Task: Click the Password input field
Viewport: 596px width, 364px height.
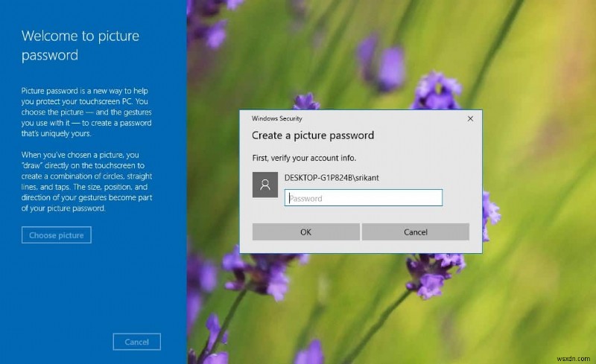Action: tap(364, 198)
